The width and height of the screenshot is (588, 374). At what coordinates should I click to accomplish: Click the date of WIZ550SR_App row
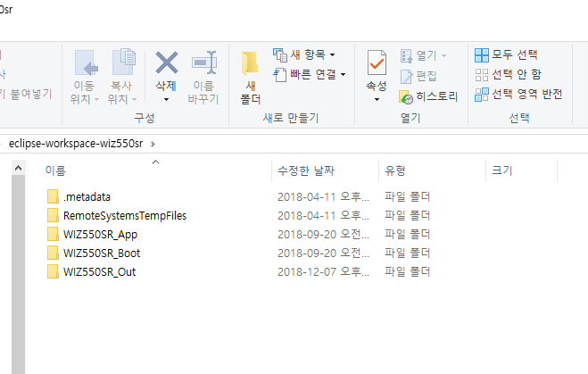pyautogui.click(x=323, y=235)
